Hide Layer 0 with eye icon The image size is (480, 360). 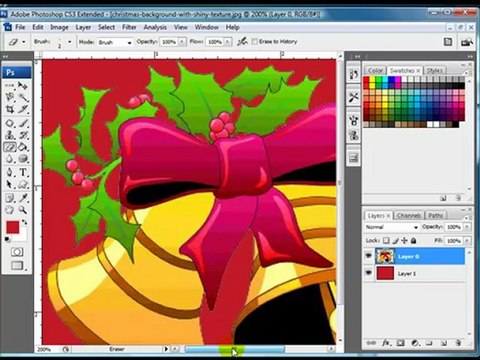click(369, 256)
